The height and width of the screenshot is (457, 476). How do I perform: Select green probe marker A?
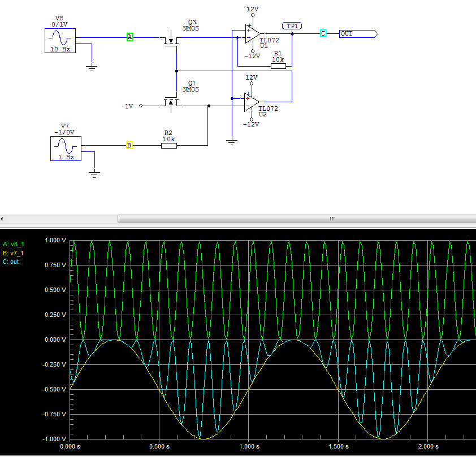[130, 37]
